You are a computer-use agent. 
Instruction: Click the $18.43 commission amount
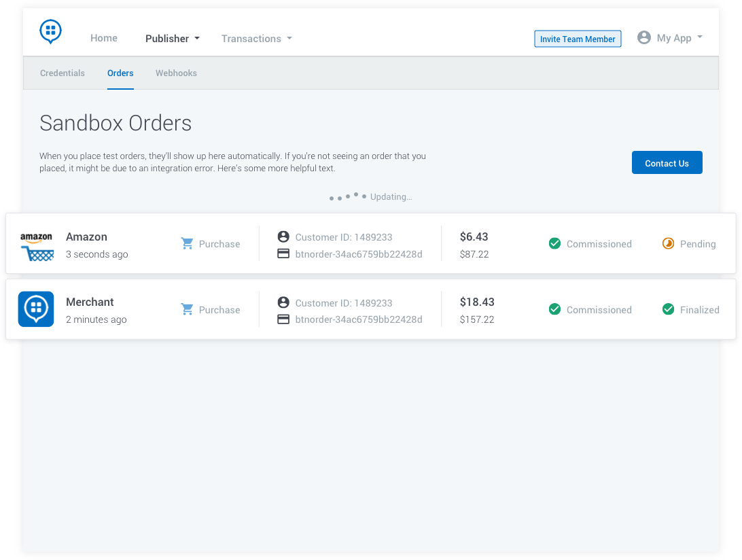click(x=477, y=302)
